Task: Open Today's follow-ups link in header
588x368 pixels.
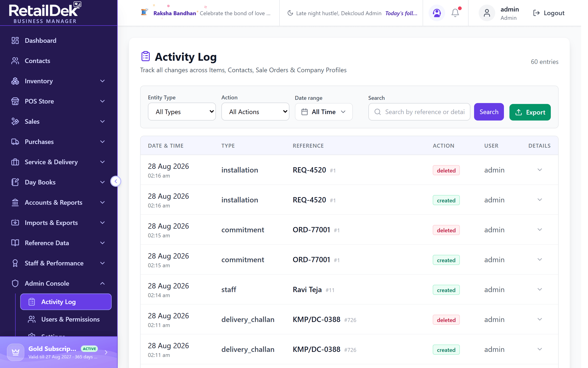Action: 401,13
